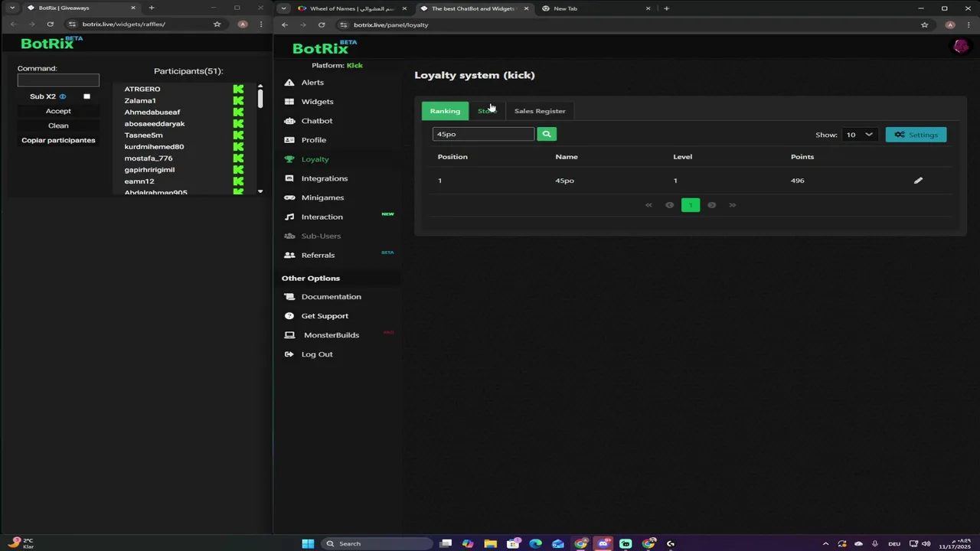Viewport: 980px width, 551px height.
Task: Click the Sub X2 info icon
Action: point(63,96)
